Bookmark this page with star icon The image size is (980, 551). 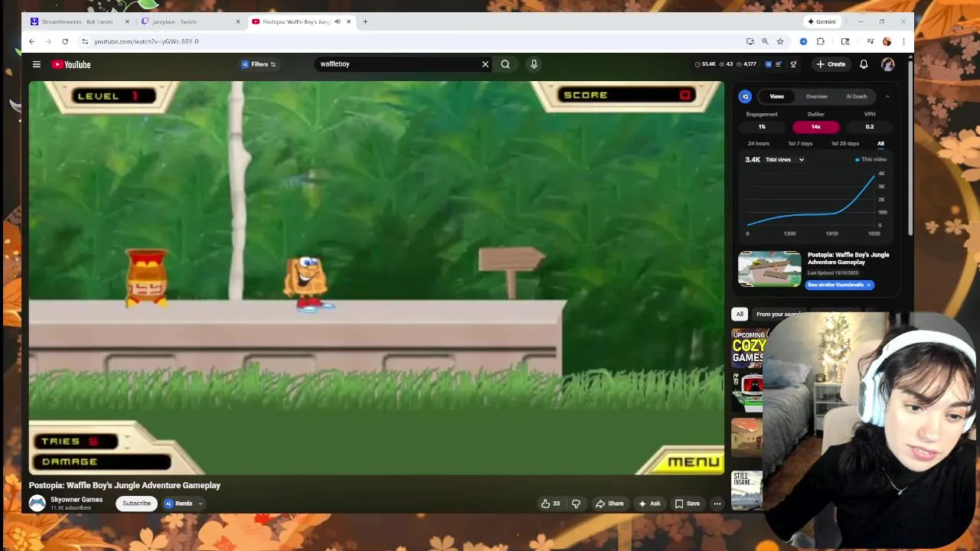click(780, 41)
